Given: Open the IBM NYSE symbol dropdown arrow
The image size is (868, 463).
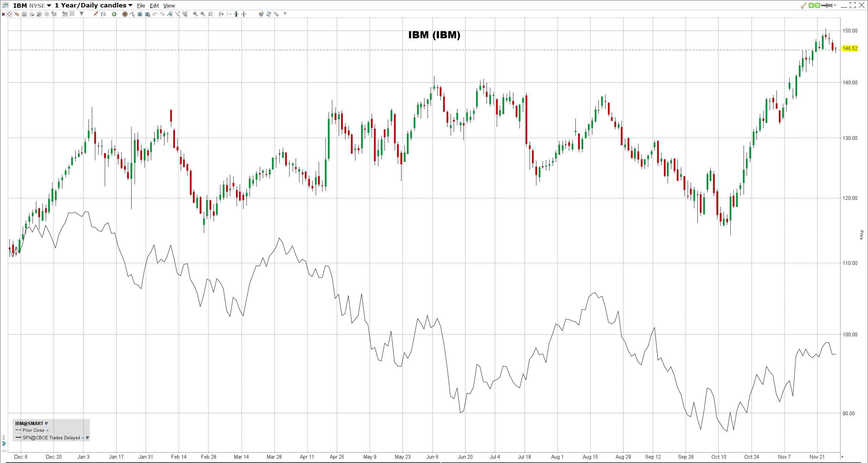Looking at the screenshot, I should tap(49, 5).
